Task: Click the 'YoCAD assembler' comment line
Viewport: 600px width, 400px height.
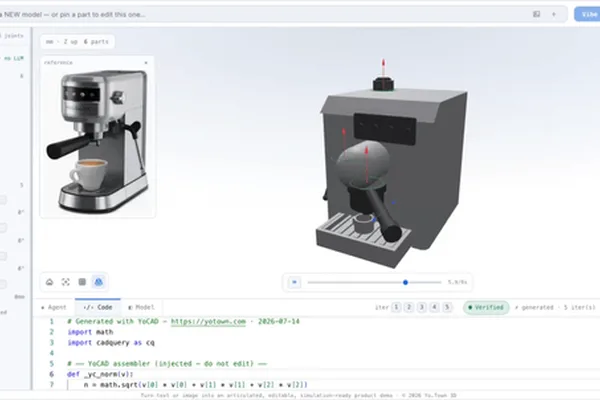Action: coord(167,364)
